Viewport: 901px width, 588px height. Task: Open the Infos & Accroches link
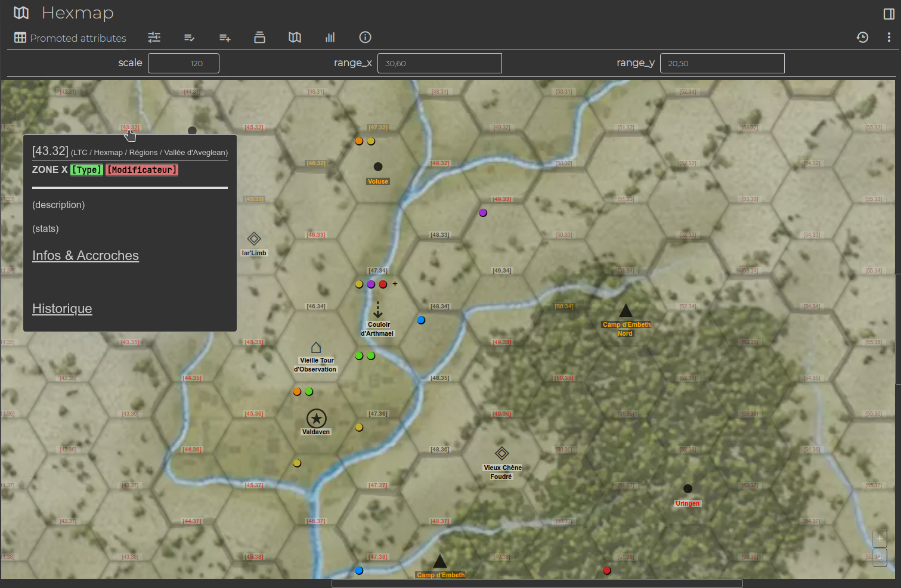click(x=85, y=256)
